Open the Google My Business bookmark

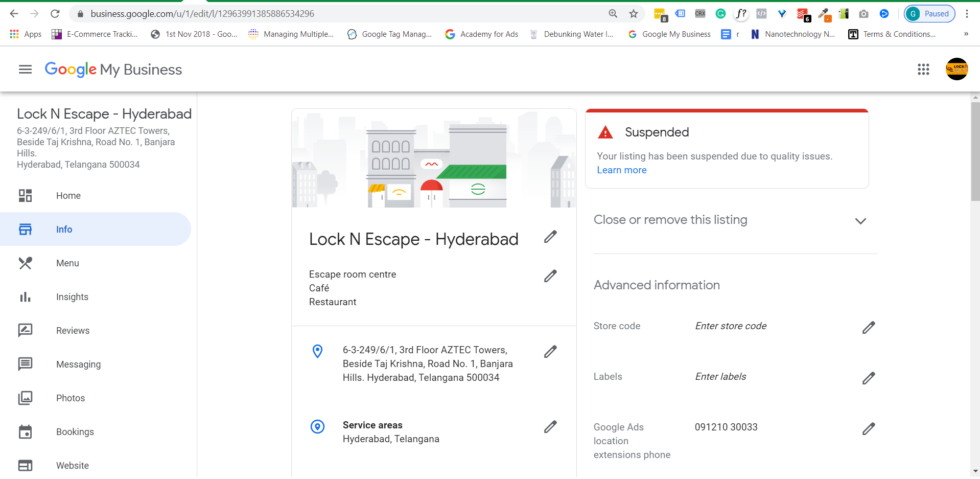[x=669, y=34]
